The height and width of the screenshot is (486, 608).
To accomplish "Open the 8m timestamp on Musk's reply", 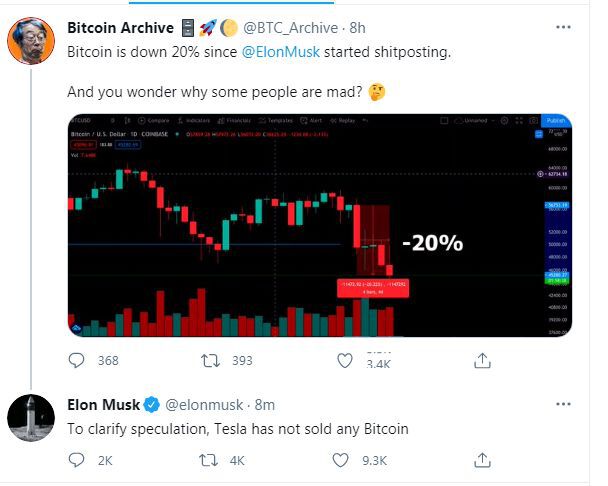I will point(265,405).
